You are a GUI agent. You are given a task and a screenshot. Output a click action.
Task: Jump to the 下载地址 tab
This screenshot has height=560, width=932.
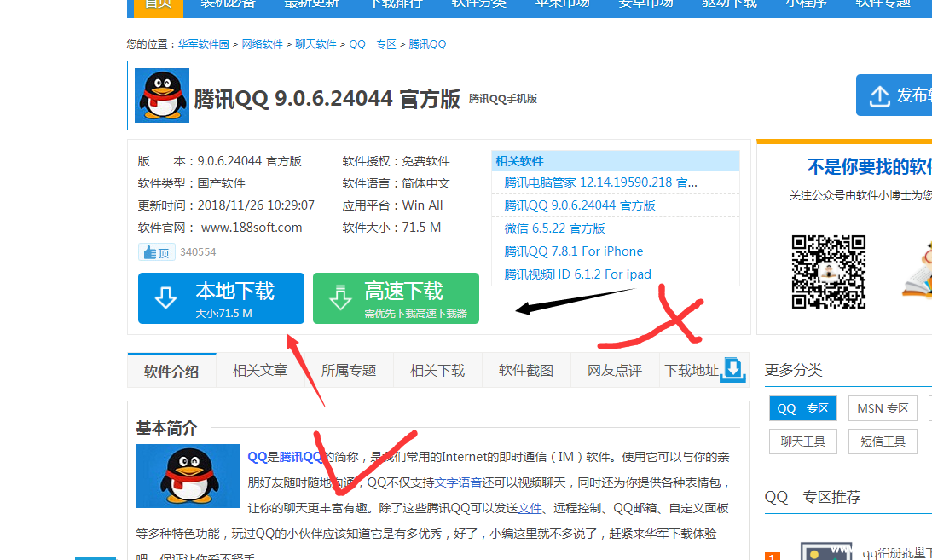[x=703, y=371]
